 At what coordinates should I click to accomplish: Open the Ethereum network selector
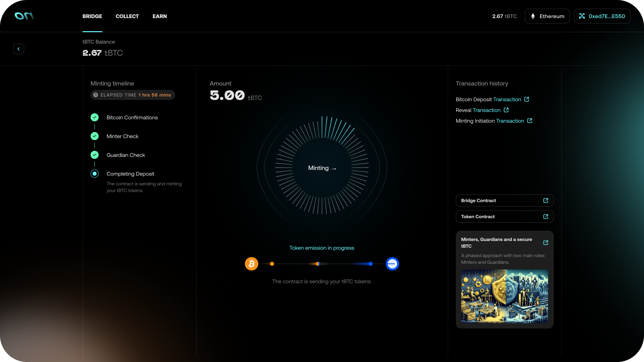coord(547,16)
